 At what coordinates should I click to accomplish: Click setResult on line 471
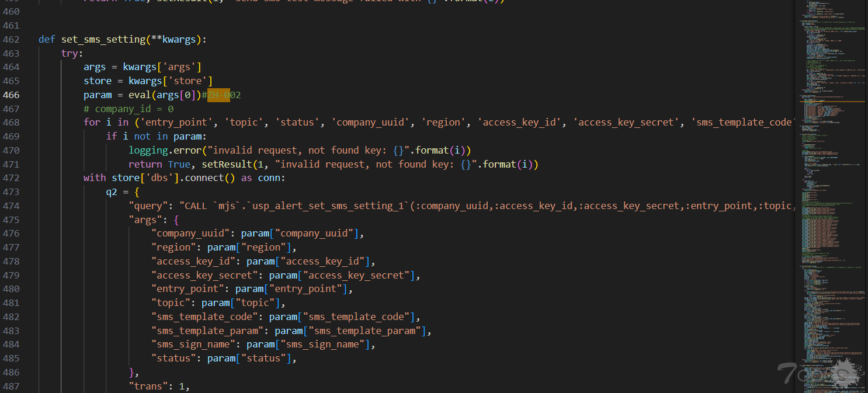tap(224, 164)
